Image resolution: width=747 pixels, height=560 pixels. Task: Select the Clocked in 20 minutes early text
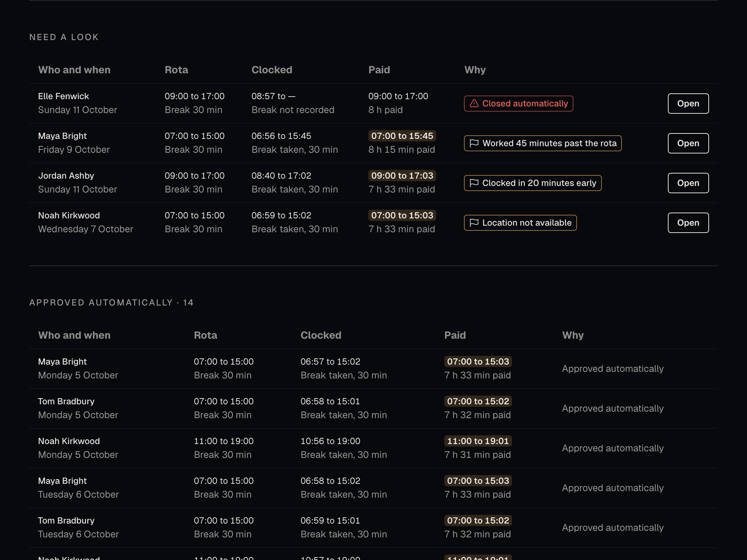(539, 183)
